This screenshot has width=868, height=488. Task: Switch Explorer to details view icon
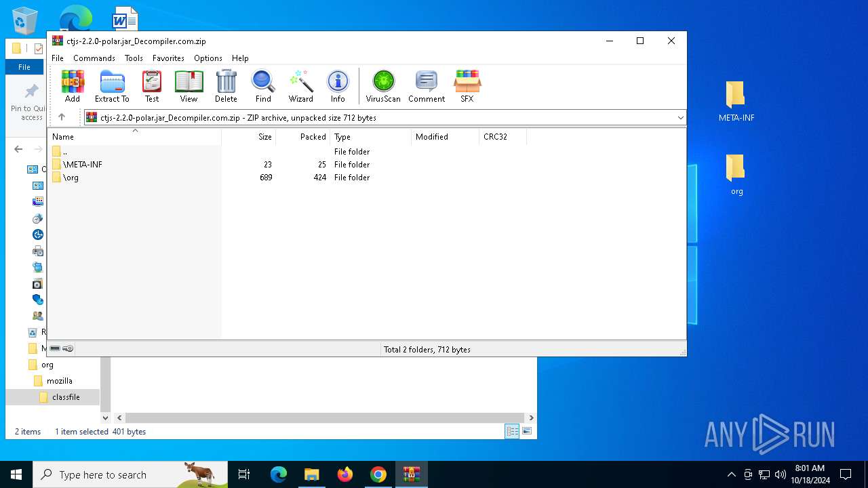[x=512, y=431]
